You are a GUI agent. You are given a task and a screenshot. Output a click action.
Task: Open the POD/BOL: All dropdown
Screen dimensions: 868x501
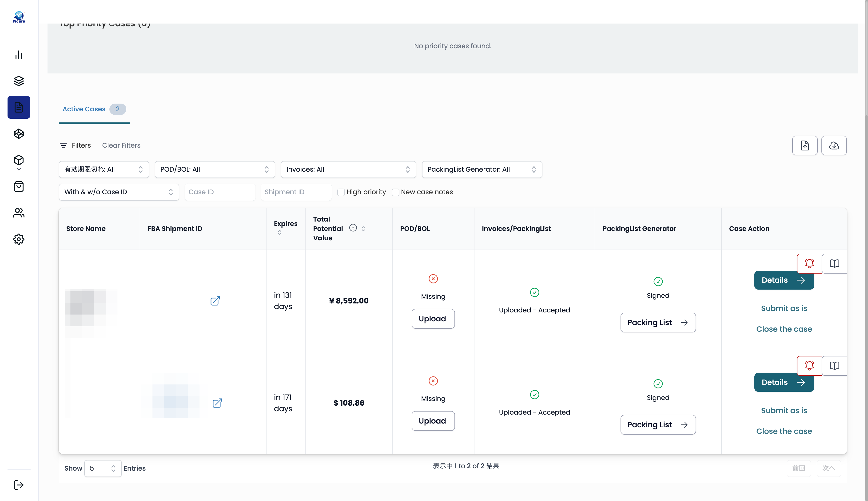coord(215,169)
